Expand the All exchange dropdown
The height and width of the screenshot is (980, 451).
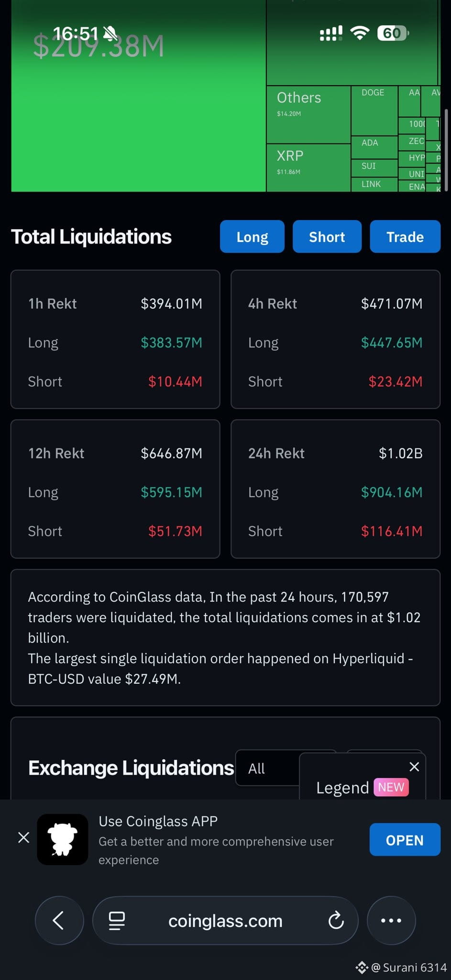(x=268, y=768)
